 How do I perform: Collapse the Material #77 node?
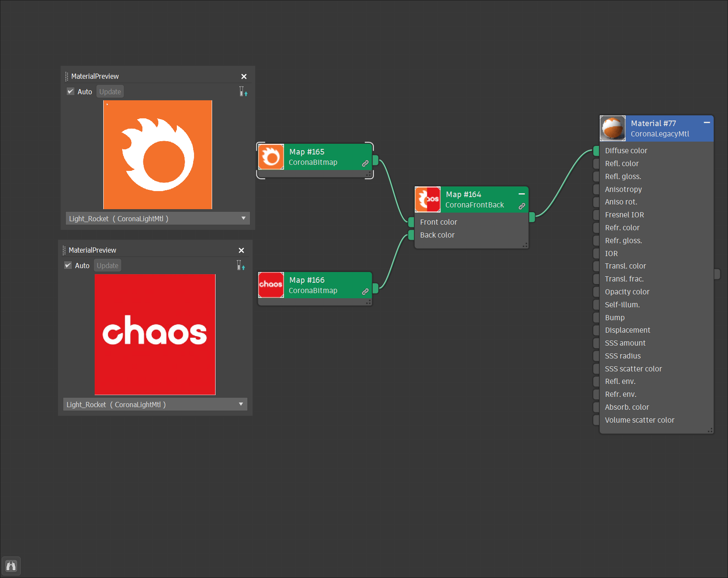pos(706,123)
